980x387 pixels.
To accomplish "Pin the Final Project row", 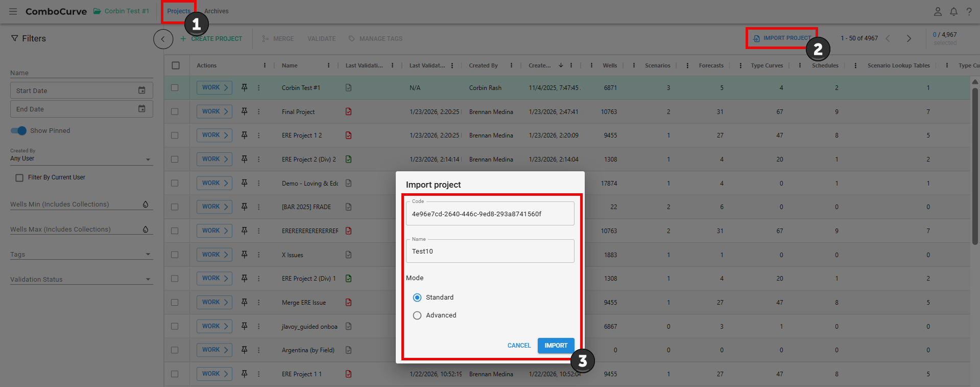I will click(x=245, y=111).
